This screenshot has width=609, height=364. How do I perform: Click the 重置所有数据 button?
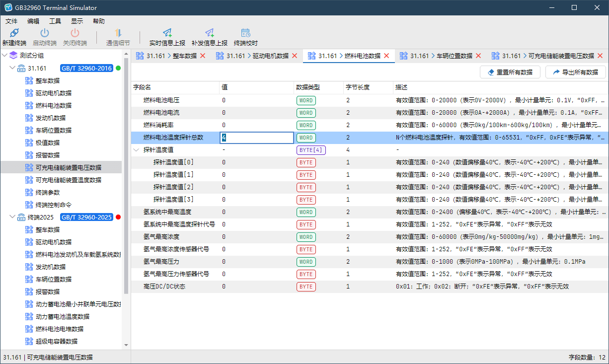tap(510, 72)
